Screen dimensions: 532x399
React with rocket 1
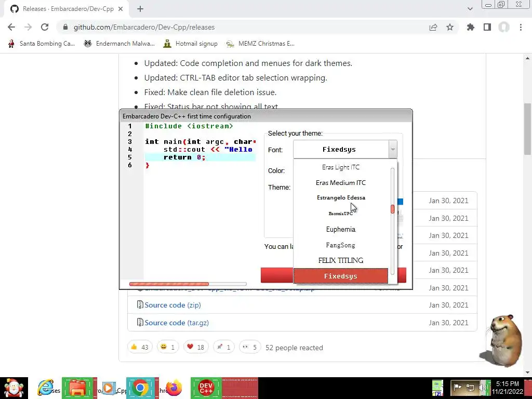point(223,347)
